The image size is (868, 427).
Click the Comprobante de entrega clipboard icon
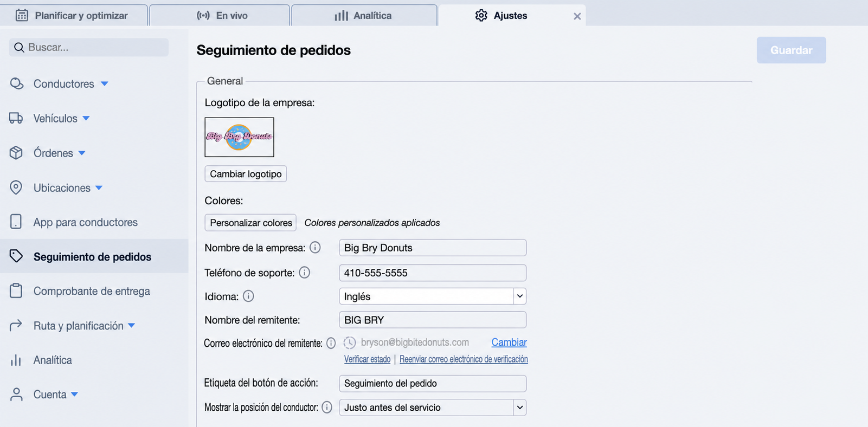16,291
